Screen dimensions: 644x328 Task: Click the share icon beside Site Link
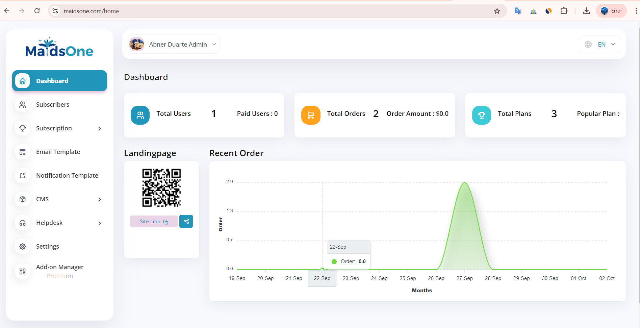point(186,221)
